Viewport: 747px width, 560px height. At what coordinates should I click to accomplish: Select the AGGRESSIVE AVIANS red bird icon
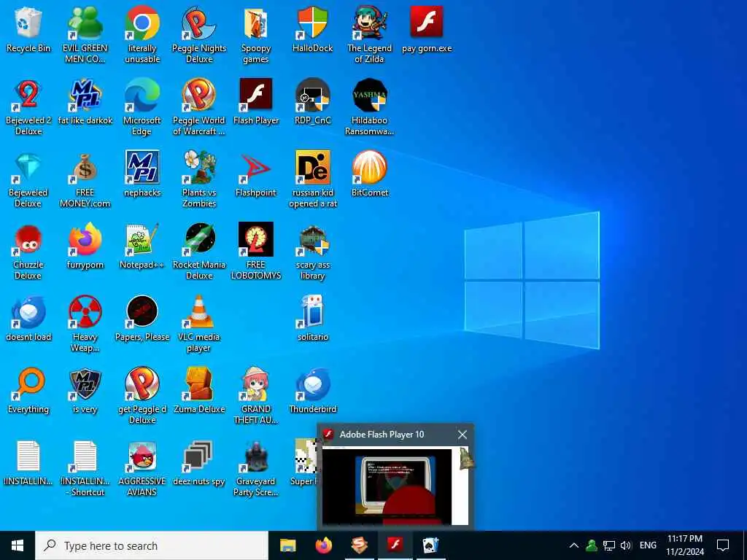pos(142,469)
